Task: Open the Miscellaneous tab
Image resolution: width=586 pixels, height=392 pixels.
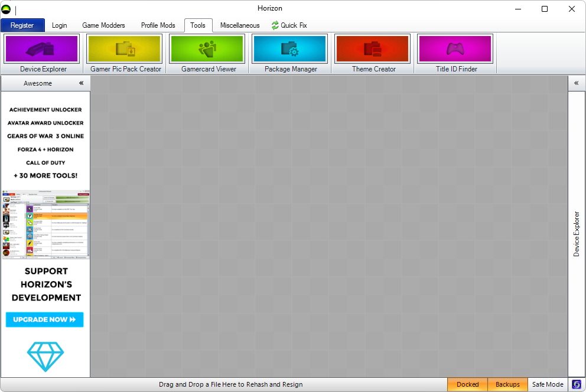Action: coord(240,25)
